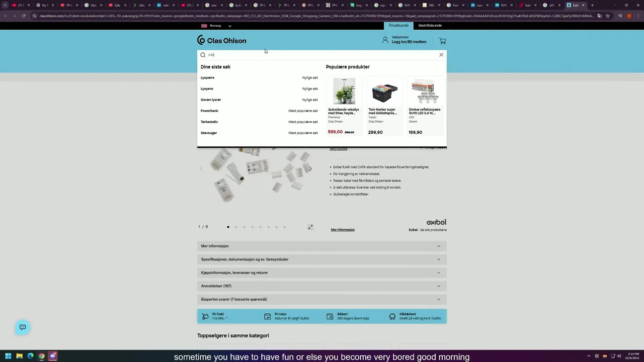
Task: Expand Eksperten svarer (7 besvarte spørsmål)
Action: coord(322,299)
